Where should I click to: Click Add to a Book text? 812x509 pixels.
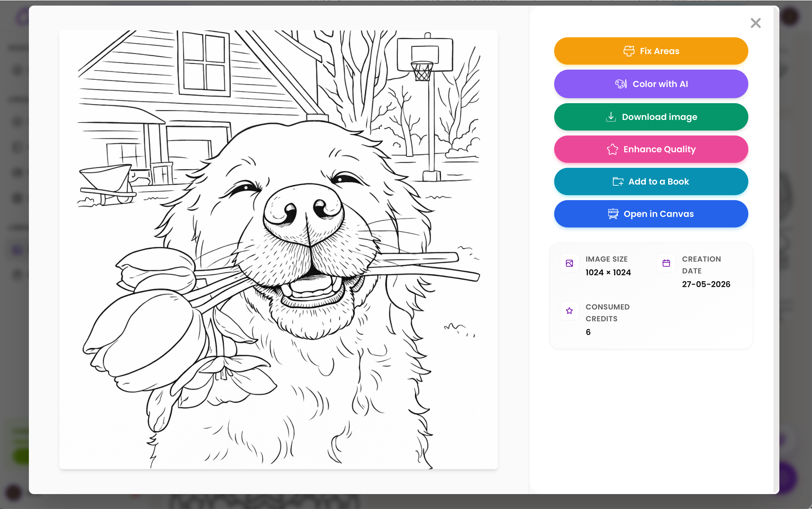tap(659, 182)
